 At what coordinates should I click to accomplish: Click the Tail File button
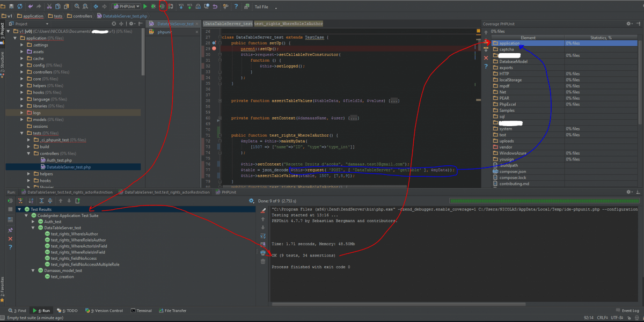coord(261,7)
